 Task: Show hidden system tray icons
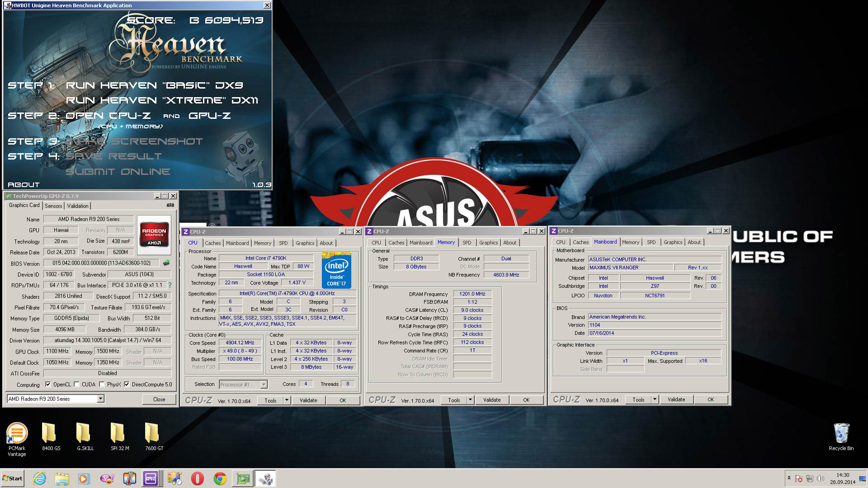click(789, 478)
